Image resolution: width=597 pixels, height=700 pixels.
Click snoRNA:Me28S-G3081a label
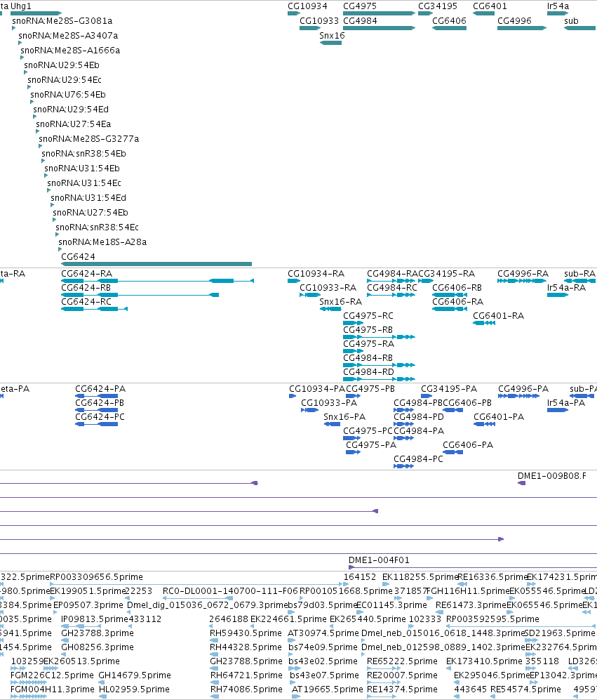[x=62, y=21]
